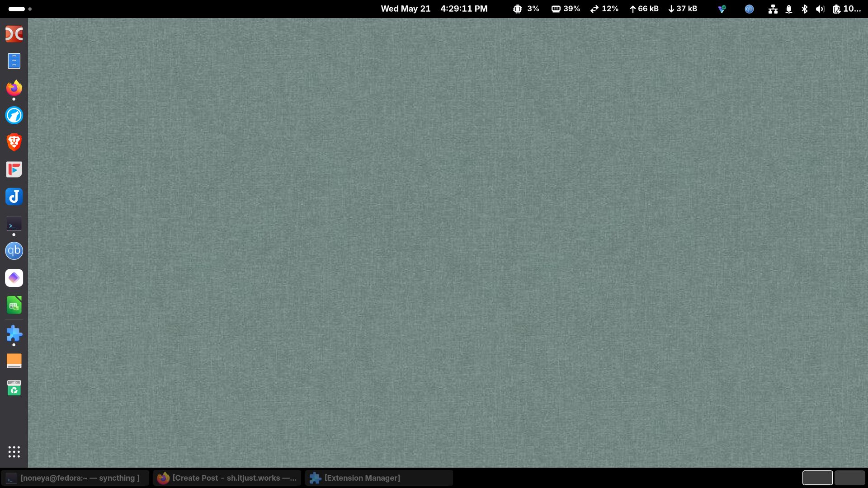The height and width of the screenshot is (488, 868).
Task: Open Extension Manager puzzle icon in dock
Action: click(x=14, y=334)
